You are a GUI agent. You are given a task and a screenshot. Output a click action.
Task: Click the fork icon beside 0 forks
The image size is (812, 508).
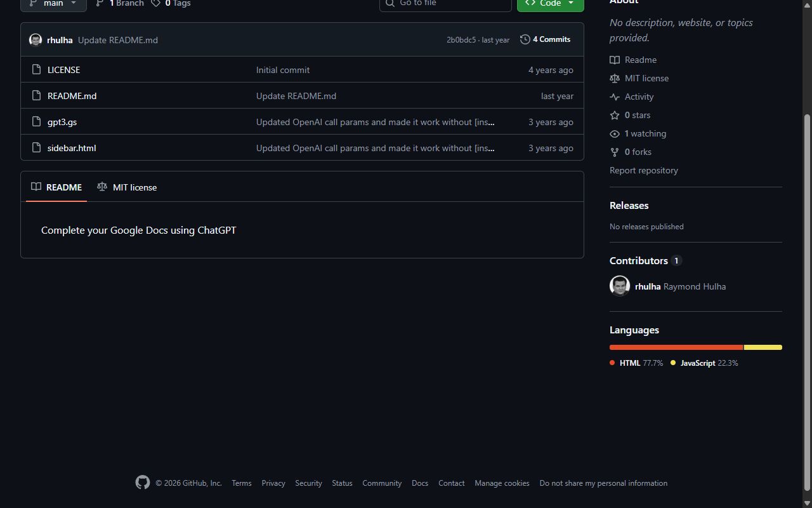pyautogui.click(x=615, y=152)
